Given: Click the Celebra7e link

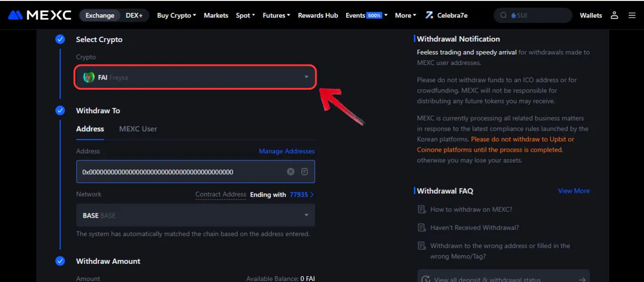Looking at the screenshot, I should tap(452, 15).
